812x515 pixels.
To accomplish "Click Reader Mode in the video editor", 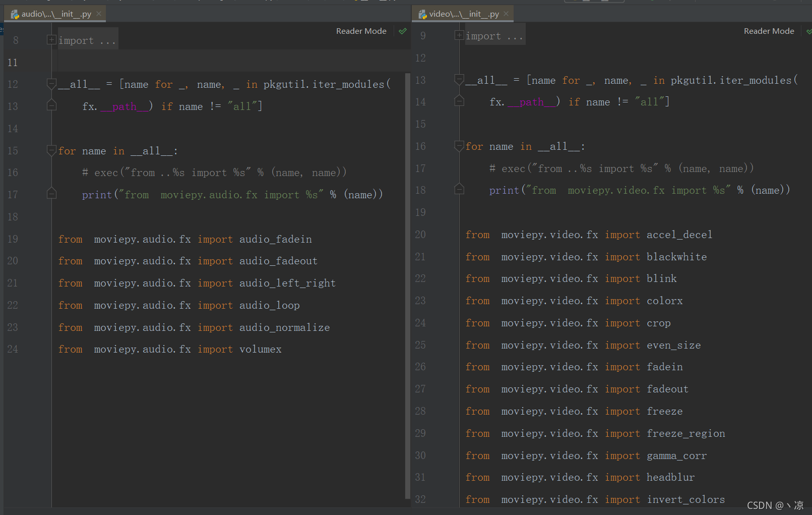I will click(769, 31).
